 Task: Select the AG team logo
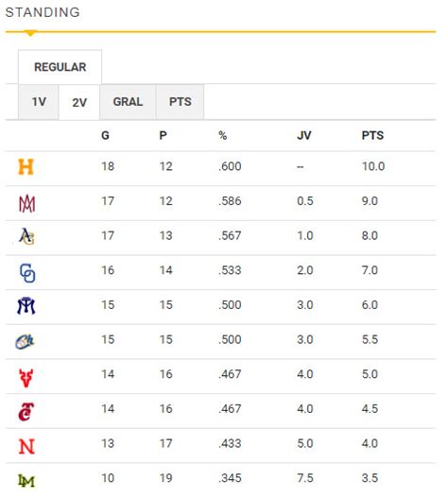(26, 236)
